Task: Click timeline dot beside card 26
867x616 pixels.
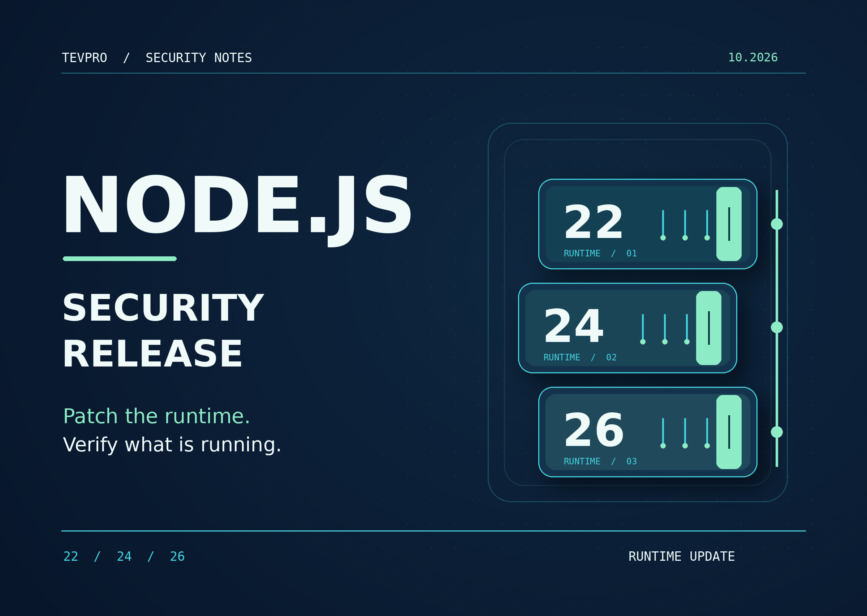Action: 777,432
